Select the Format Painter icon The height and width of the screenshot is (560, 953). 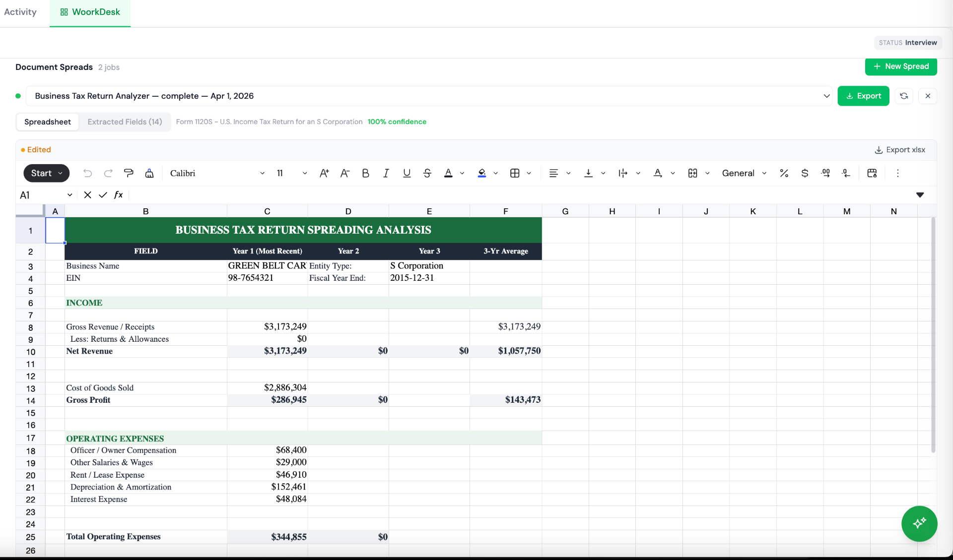click(129, 173)
